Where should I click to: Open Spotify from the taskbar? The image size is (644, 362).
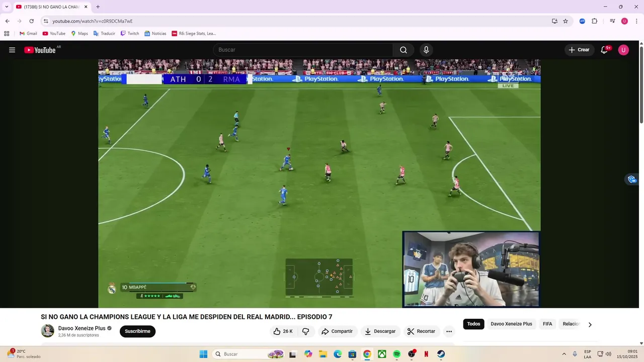(x=397, y=354)
